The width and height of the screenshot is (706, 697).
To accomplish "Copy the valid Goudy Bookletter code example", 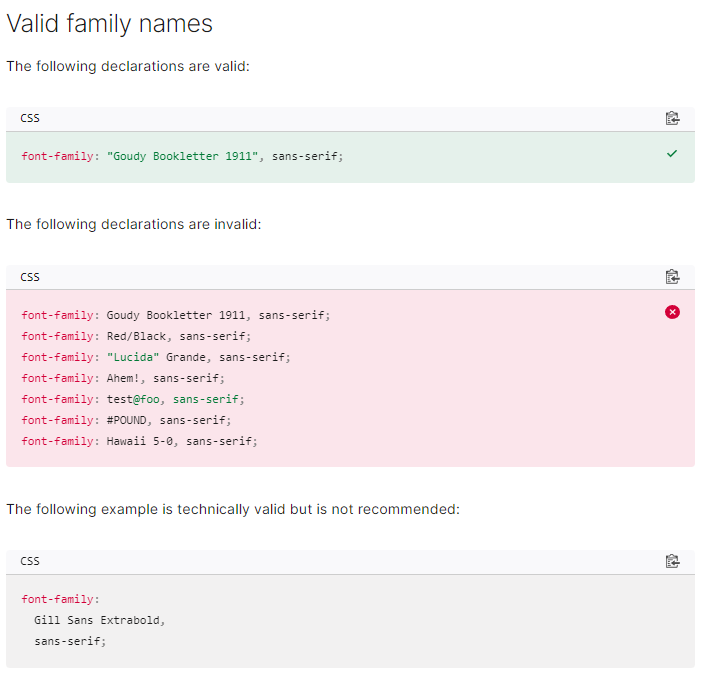I will [x=672, y=118].
